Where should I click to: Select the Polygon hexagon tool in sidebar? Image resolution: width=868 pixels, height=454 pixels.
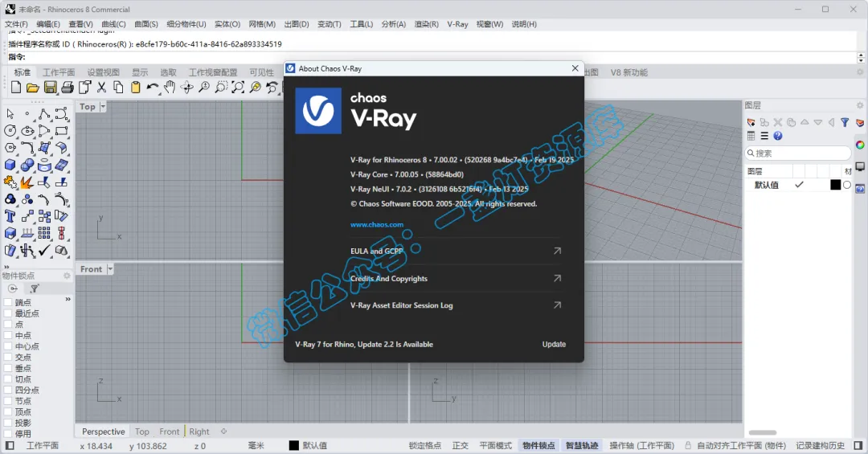click(10, 148)
